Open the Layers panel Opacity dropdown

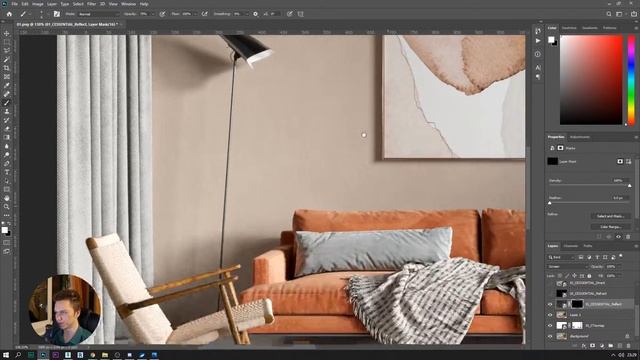click(619, 267)
